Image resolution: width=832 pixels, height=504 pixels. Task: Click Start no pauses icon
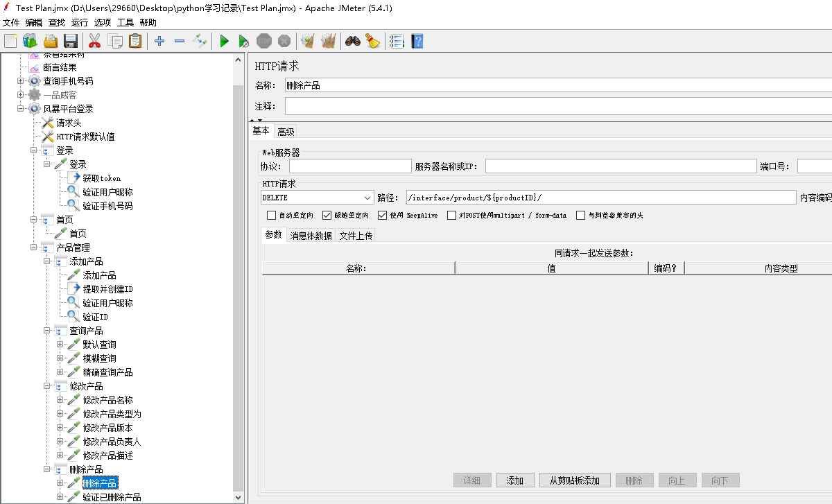pos(244,41)
